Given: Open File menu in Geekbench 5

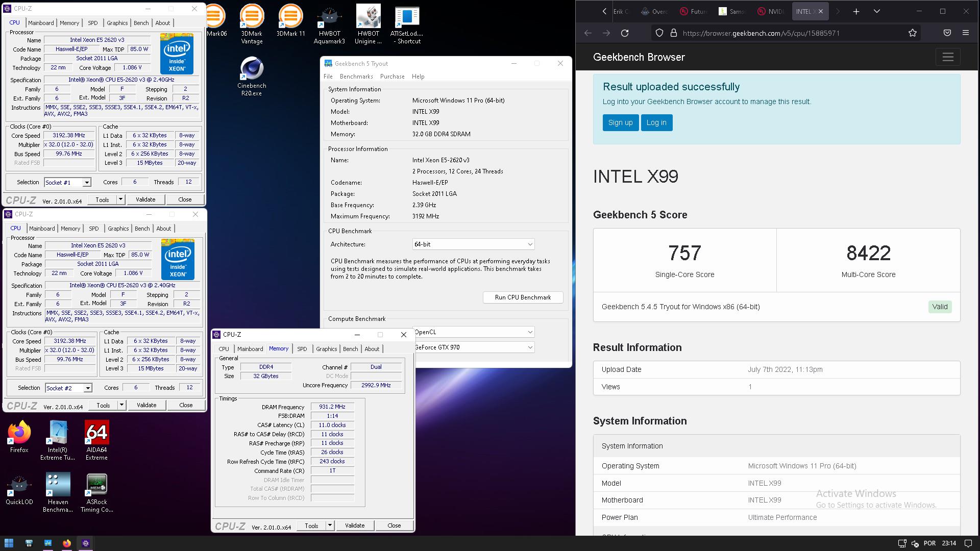Looking at the screenshot, I should (x=328, y=77).
